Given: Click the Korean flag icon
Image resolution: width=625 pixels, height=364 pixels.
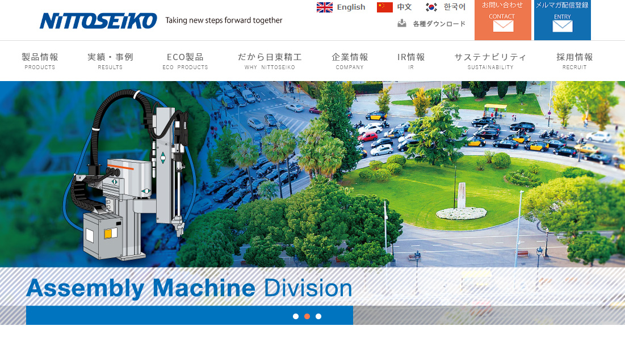Looking at the screenshot, I should [431, 7].
